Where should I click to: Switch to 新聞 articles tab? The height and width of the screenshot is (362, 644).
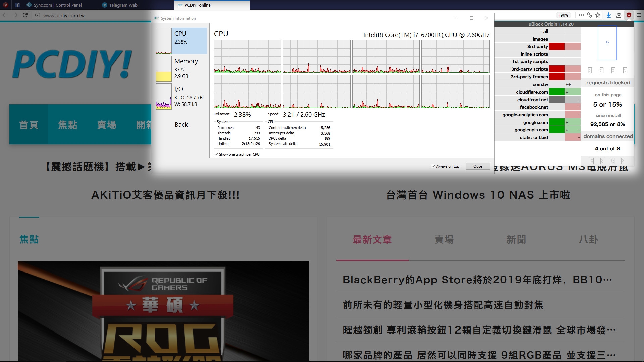[x=516, y=240]
